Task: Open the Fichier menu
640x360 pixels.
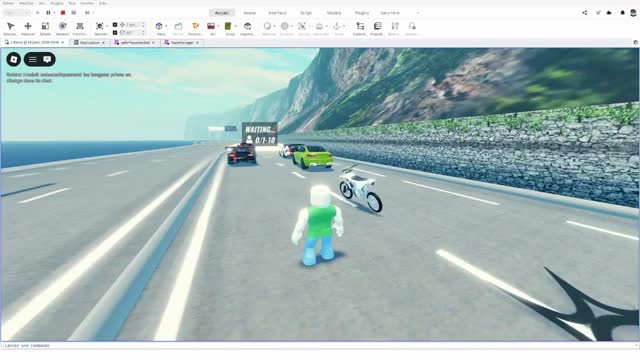Action: point(8,3)
